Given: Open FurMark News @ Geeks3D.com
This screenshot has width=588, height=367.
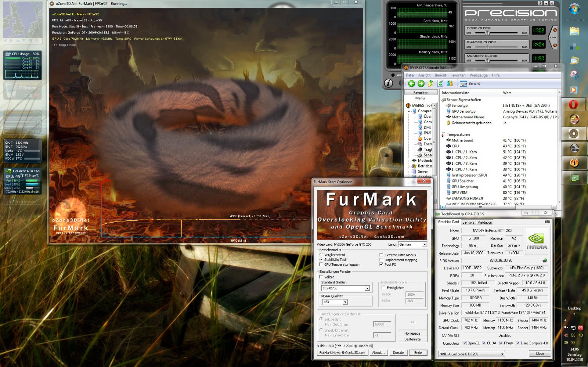Looking at the screenshot, I should [x=342, y=353].
